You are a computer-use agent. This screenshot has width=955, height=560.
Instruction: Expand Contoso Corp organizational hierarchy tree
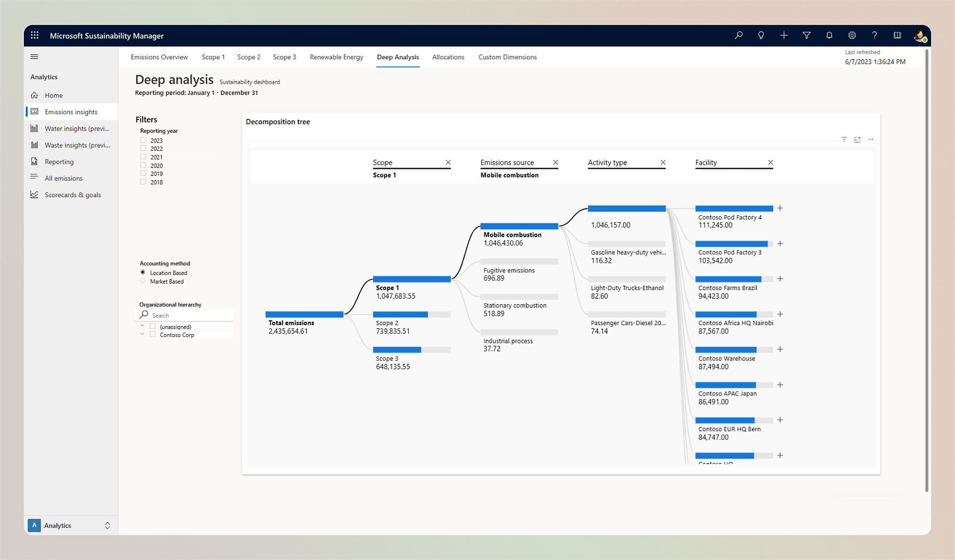142,334
